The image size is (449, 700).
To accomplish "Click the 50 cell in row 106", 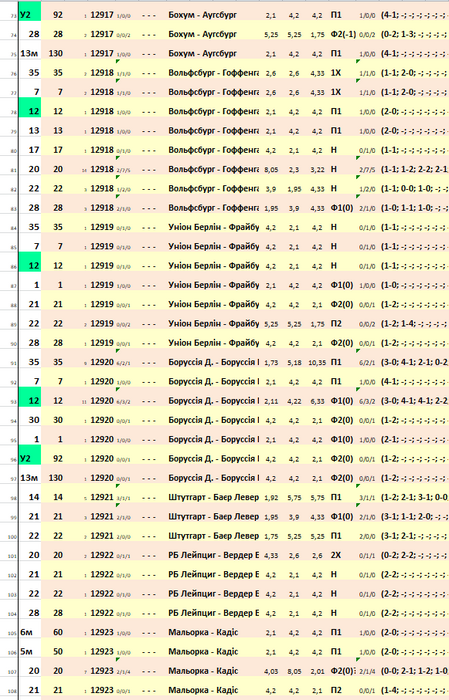I will [x=56, y=651].
